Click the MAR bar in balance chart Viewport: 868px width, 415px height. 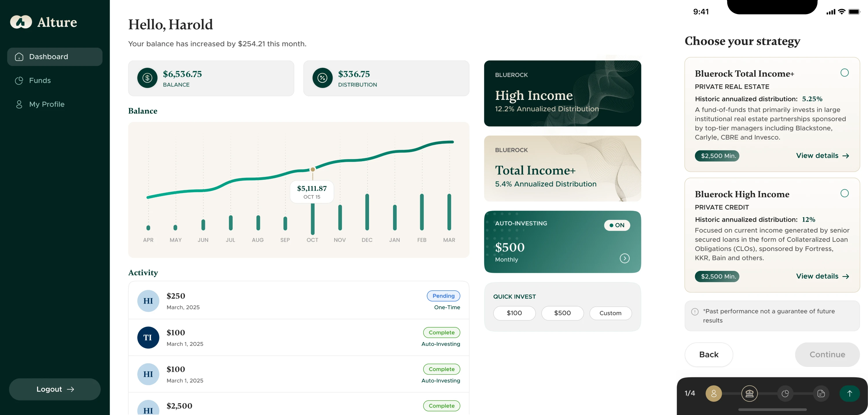(x=449, y=212)
